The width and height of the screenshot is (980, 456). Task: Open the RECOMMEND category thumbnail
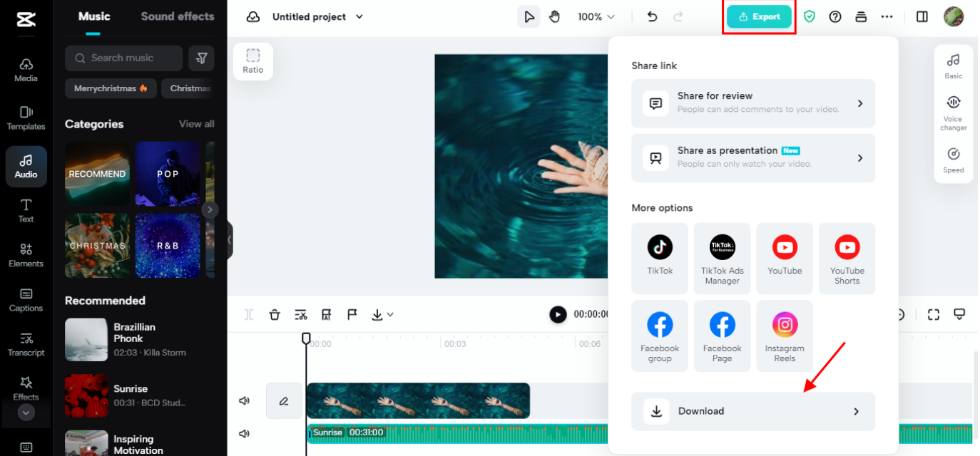coord(97,174)
